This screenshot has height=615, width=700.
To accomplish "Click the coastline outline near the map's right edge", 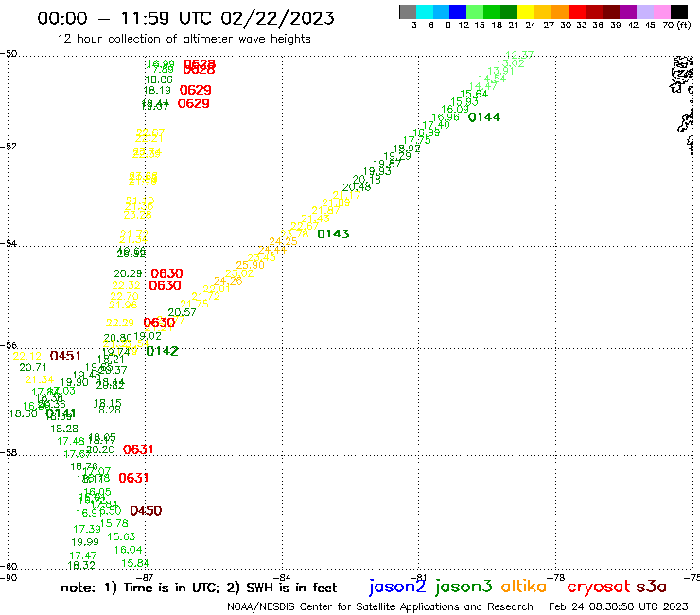I will pyautogui.click(x=683, y=104).
